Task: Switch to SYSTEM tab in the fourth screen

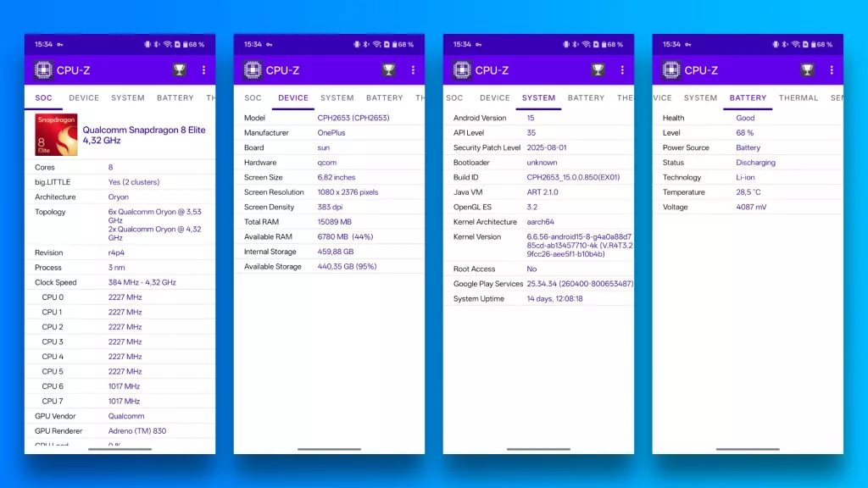Action: pos(700,98)
